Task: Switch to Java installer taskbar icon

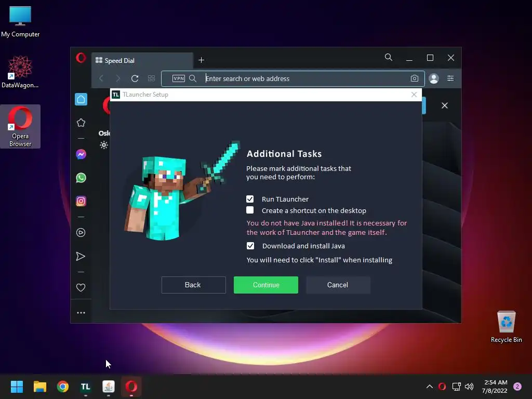Action: (109, 387)
